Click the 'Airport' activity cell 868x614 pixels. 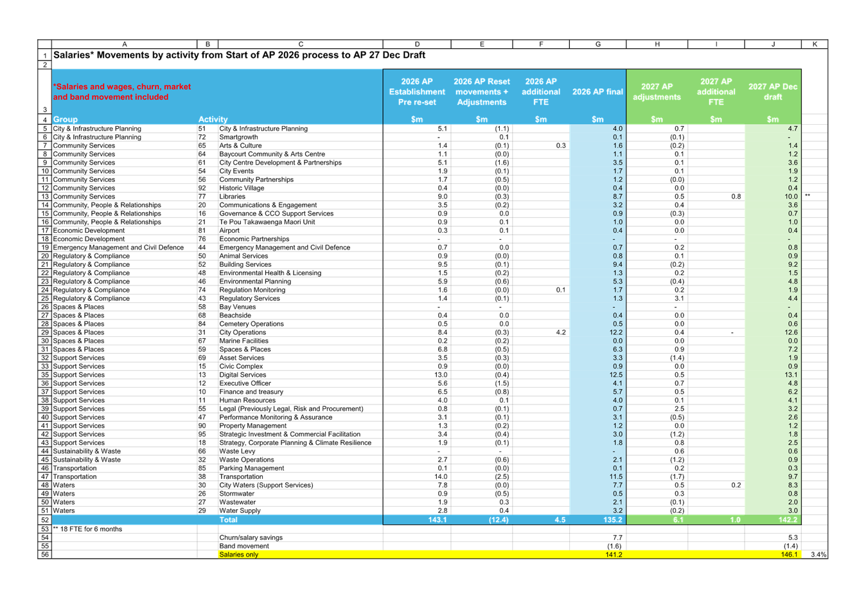click(229, 231)
